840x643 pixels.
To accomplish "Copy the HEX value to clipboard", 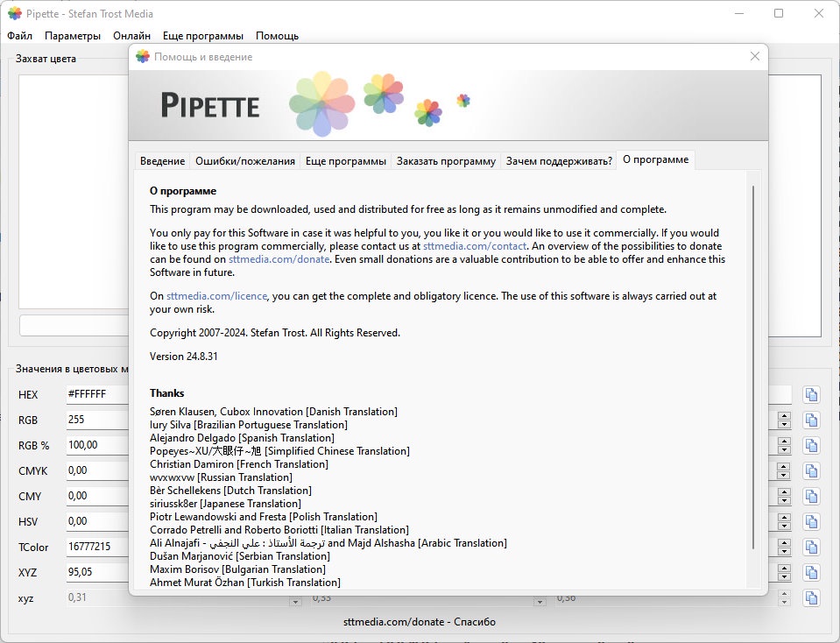I will coord(811,395).
